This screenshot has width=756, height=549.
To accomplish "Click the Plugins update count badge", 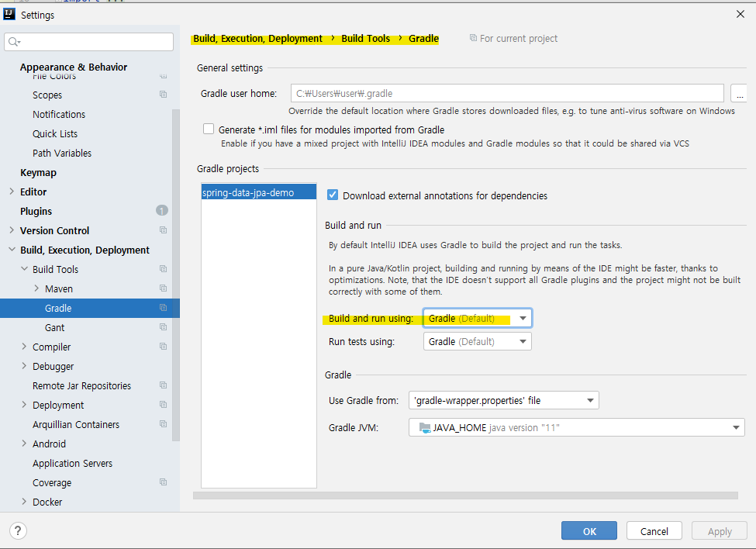I will pos(162,211).
